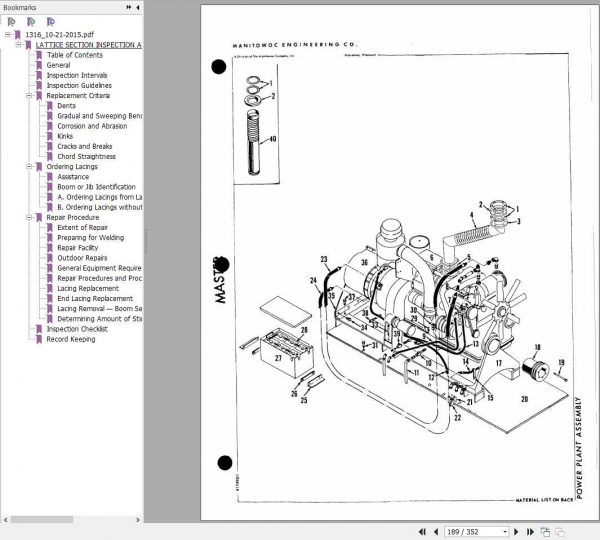Click the panel splitter grip handle
600x540 pixels.
tap(145, 241)
